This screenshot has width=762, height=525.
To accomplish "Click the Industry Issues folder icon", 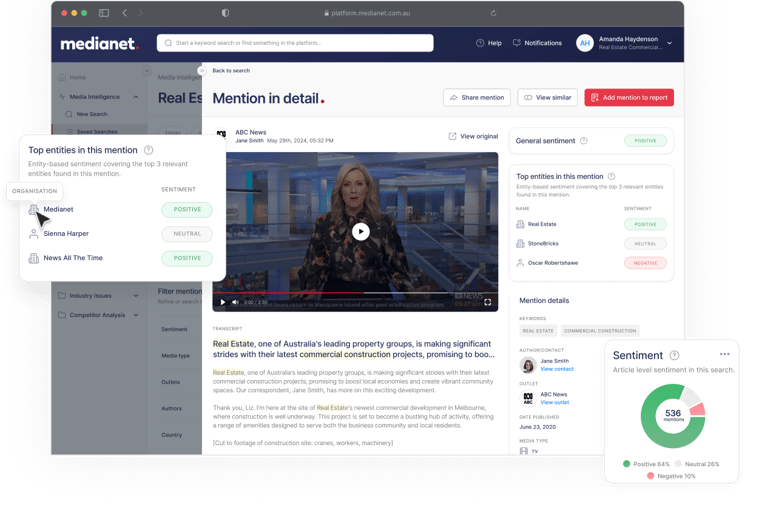I will [62, 296].
